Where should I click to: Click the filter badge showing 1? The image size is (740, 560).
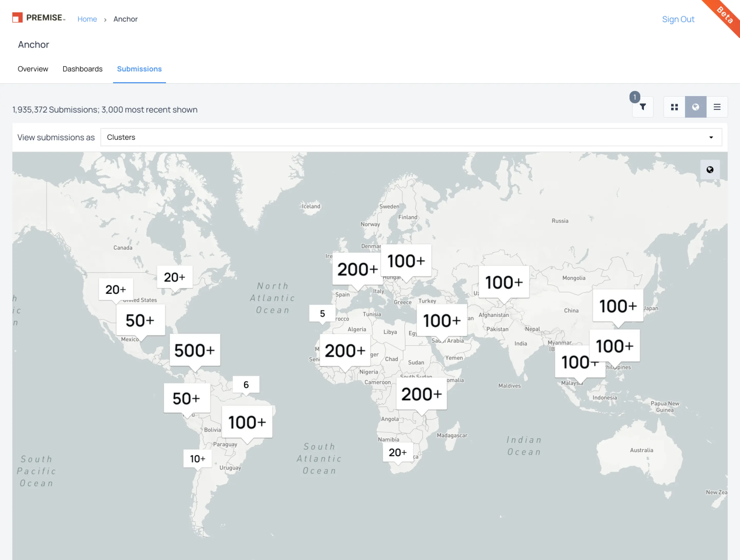(x=635, y=97)
